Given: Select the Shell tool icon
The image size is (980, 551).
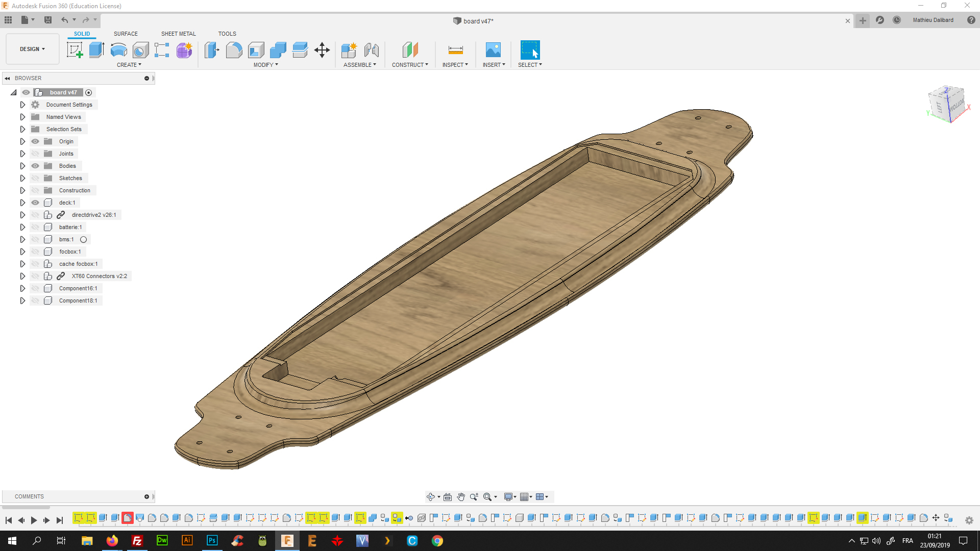Looking at the screenshot, I should pyautogui.click(x=256, y=50).
